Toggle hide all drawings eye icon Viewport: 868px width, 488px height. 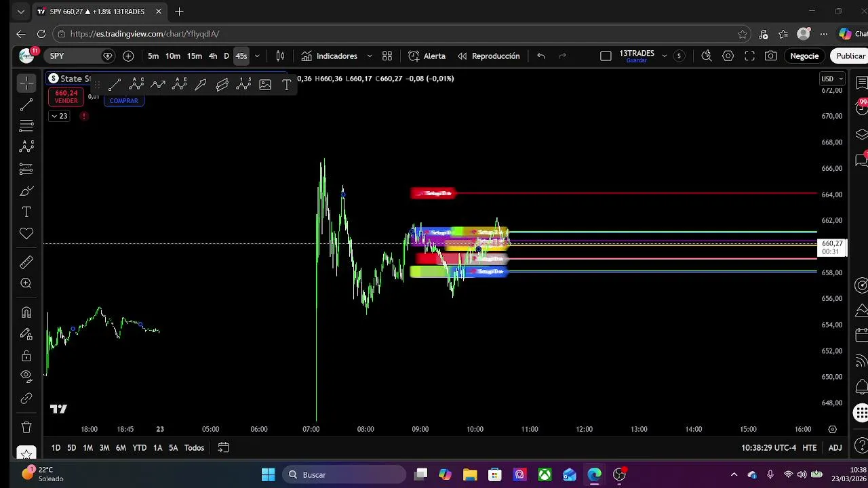click(26, 376)
